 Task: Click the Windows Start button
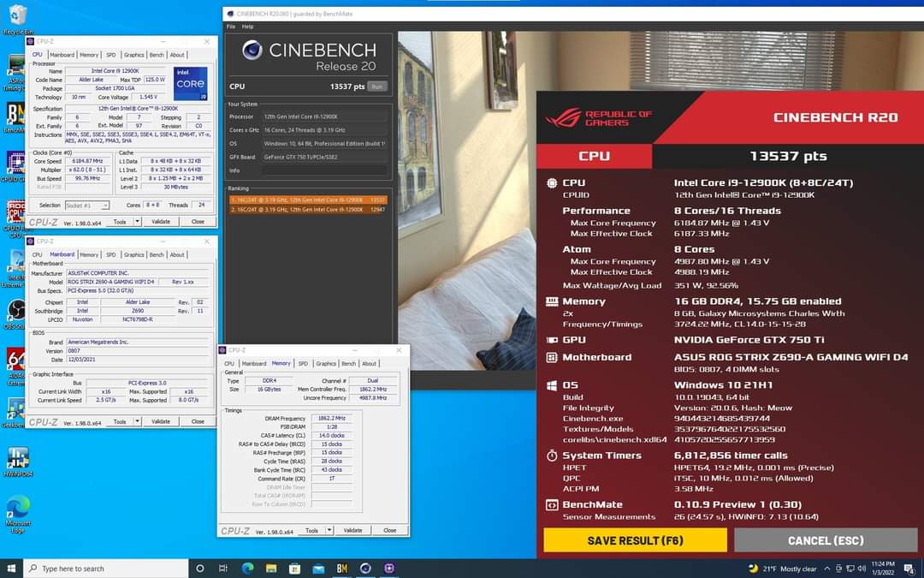[11, 569]
